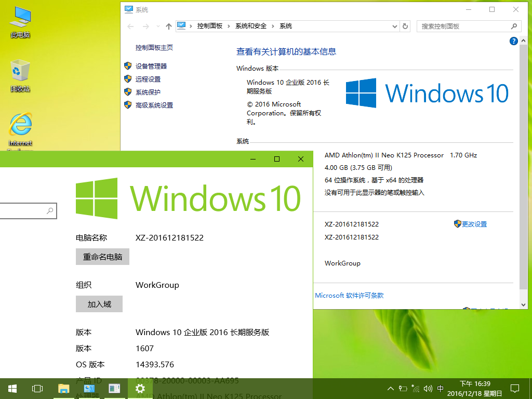Open 设备管理器 from the sidebar
This screenshot has width=532, height=399.
coord(151,66)
